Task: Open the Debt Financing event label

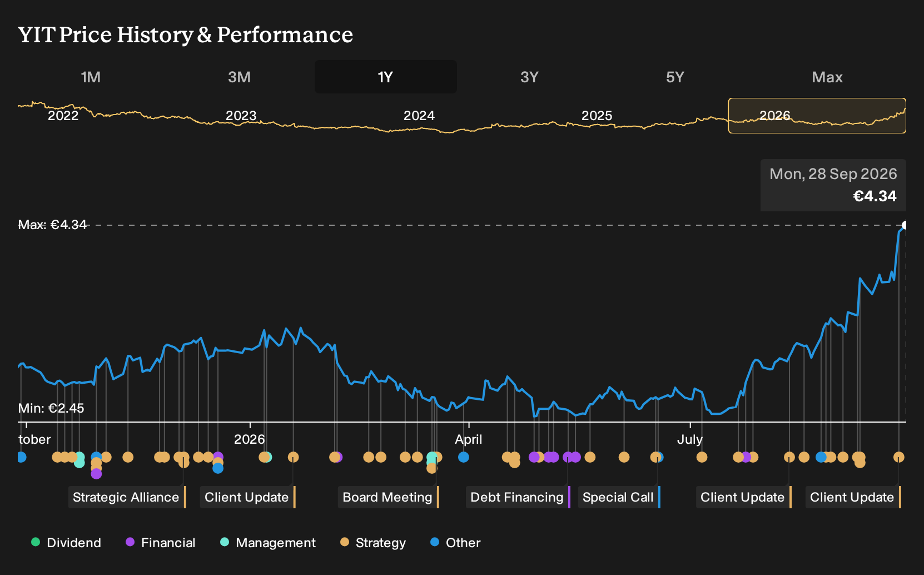Action: (518, 497)
